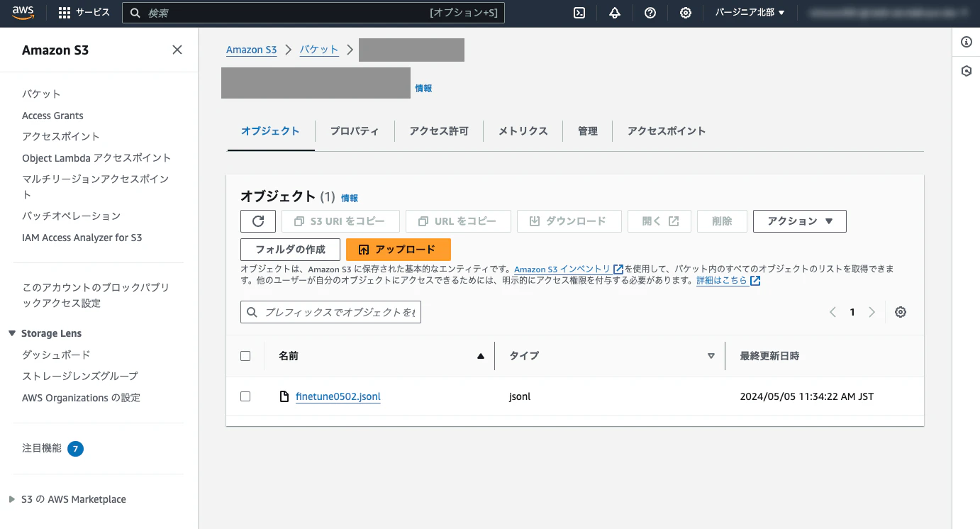Viewport: 980px width, 529px height.
Task: Click the アップロード button
Action: click(399, 250)
